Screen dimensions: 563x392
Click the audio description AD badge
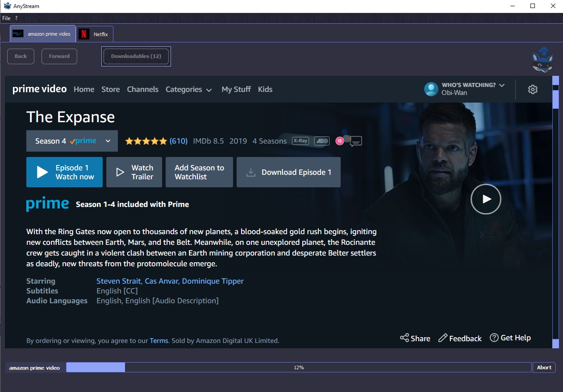[321, 141]
